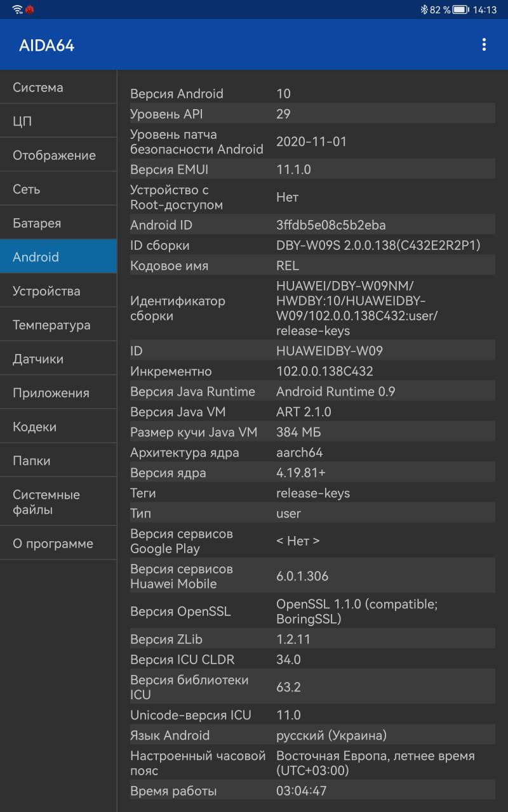Open the ЦП section

58,121
